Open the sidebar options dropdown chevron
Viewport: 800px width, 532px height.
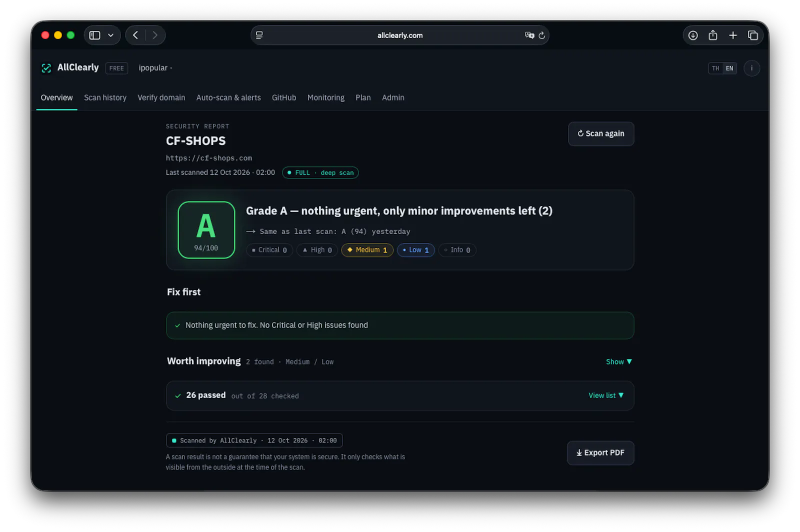pyautogui.click(x=110, y=35)
